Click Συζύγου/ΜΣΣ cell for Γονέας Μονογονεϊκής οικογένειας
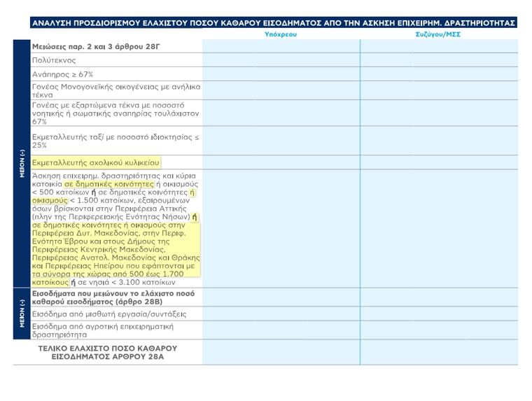This screenshot has height=401, width=532. click(440, 90)
